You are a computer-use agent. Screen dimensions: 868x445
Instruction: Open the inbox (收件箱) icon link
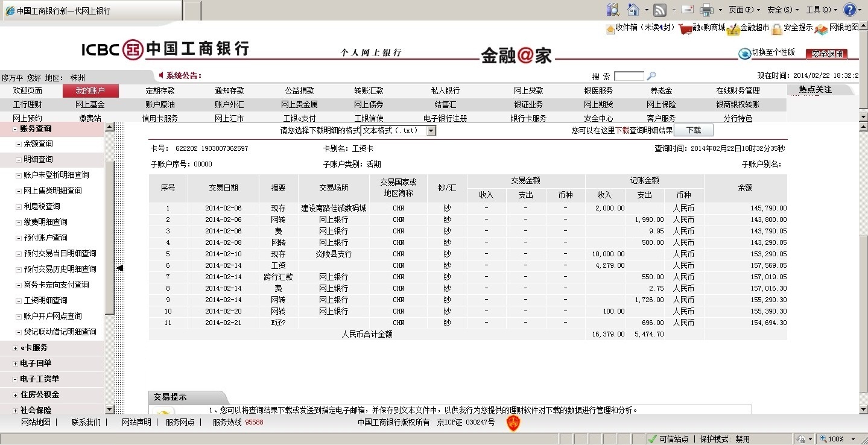click(610, 28)
